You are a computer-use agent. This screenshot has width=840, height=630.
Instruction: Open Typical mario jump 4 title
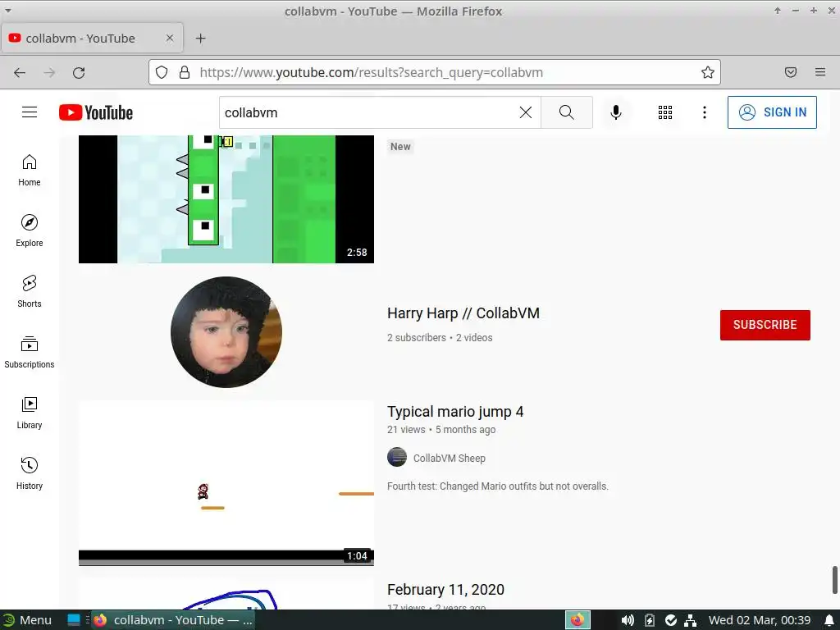pyautogui.click(x=455, y=412)
